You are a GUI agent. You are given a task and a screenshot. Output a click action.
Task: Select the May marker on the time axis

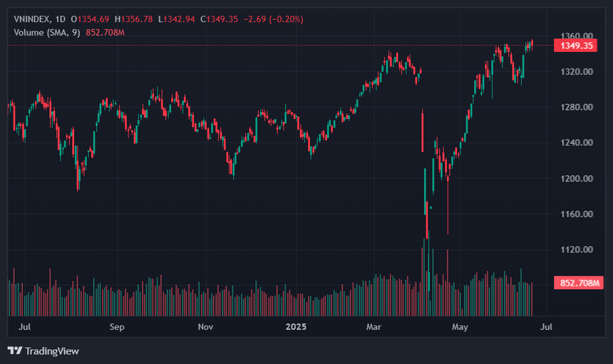[x=460, y=327]
